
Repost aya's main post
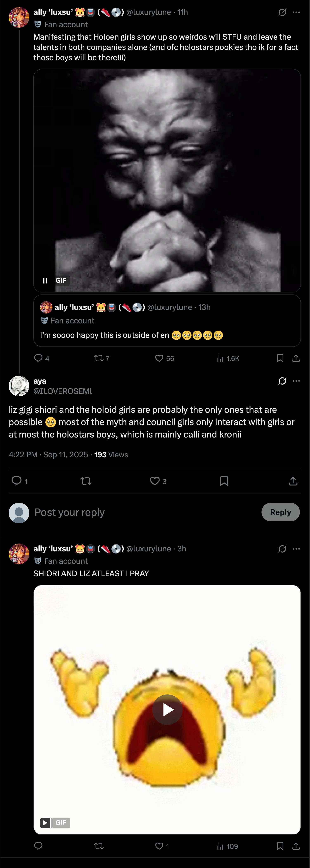pyautogui.click(x=86, y=481)
